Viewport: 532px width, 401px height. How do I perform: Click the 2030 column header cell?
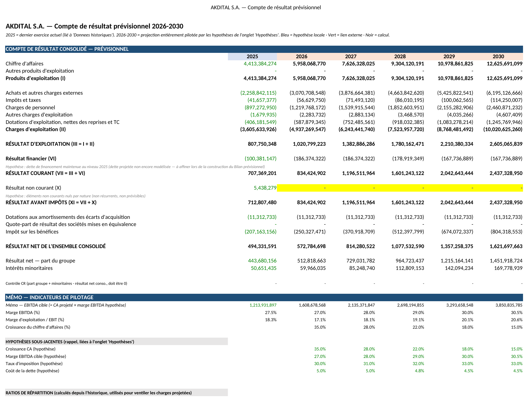[498, 56]
